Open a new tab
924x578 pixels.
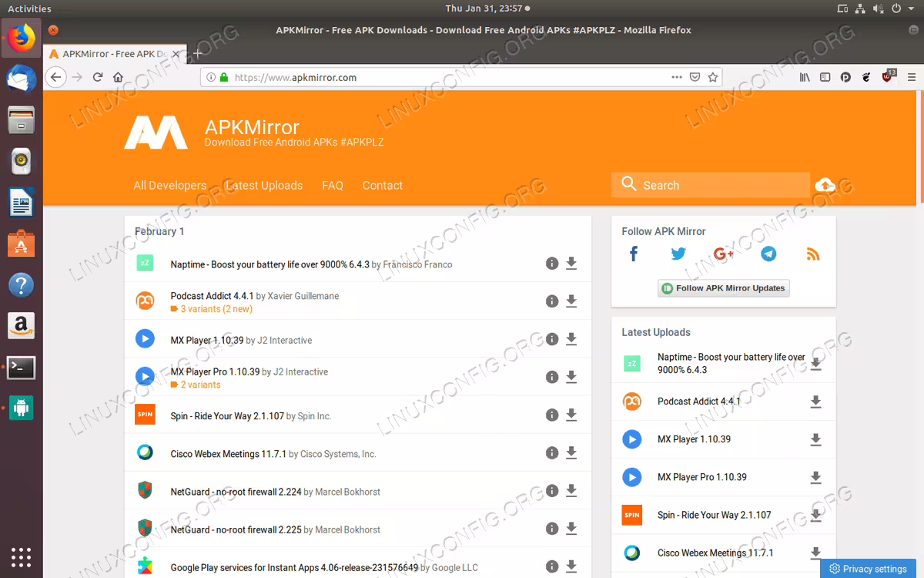point(198,54)
